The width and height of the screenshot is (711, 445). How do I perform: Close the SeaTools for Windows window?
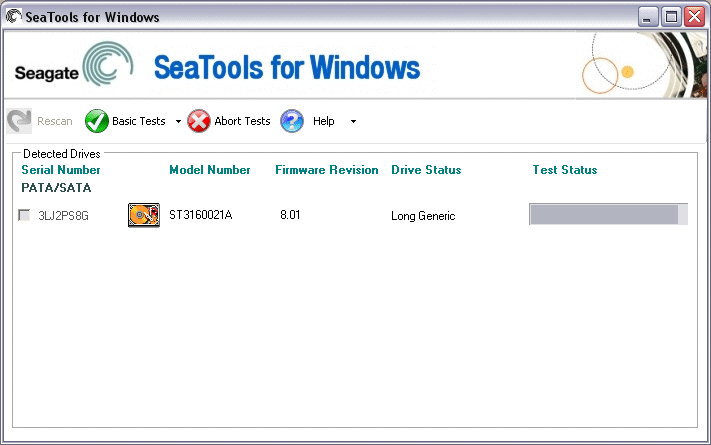tap(694, 17)
